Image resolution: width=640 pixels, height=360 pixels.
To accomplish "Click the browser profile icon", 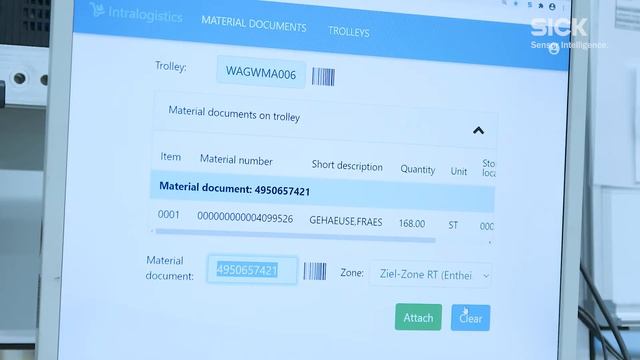I will tap(552, 7).
